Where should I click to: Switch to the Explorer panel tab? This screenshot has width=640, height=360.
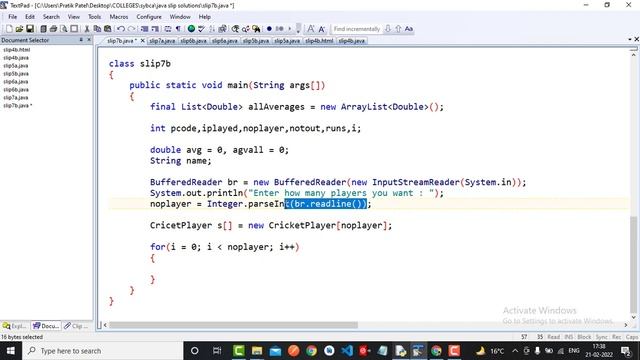[15, 326]
